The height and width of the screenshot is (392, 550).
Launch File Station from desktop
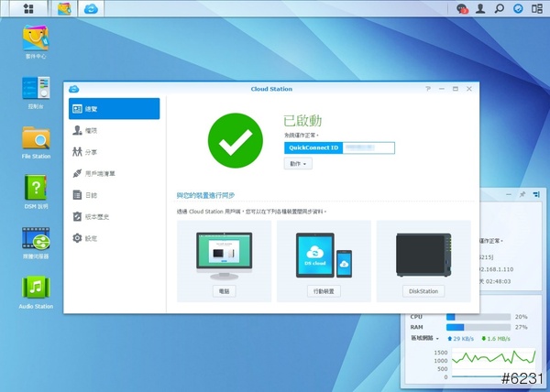point(36,140)
